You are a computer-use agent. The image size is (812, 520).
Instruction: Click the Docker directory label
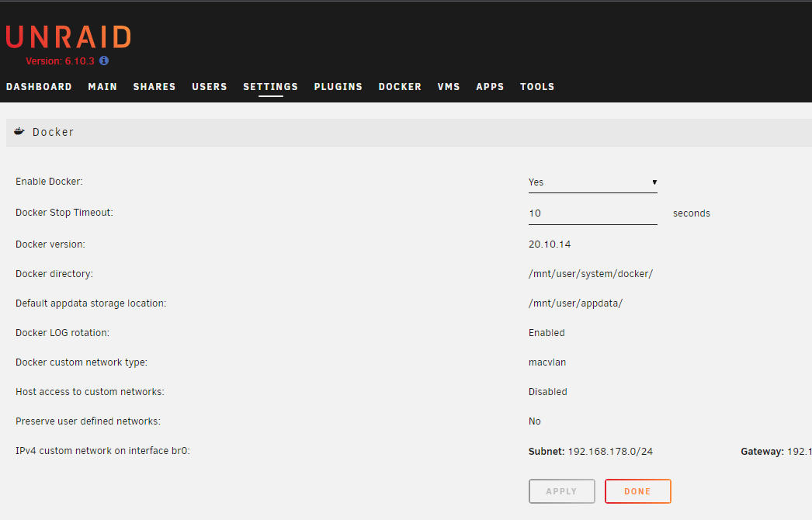54,273
